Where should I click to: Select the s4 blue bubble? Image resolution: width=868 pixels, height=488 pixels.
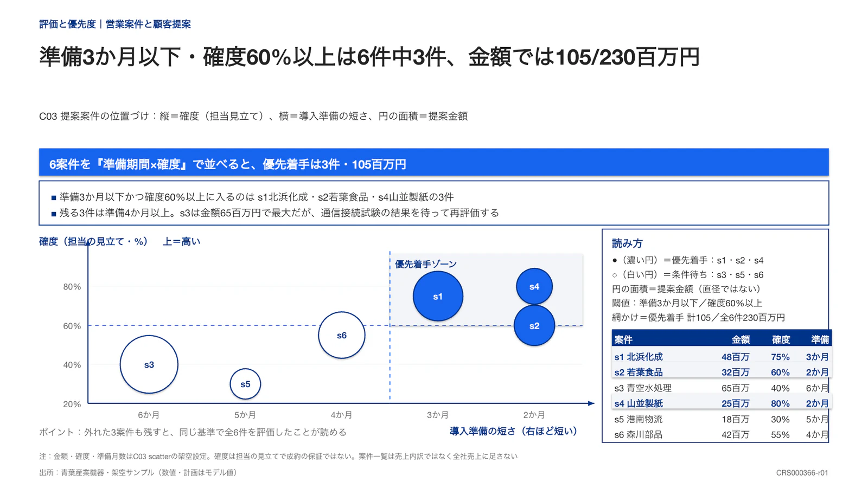tap(534, 286)
